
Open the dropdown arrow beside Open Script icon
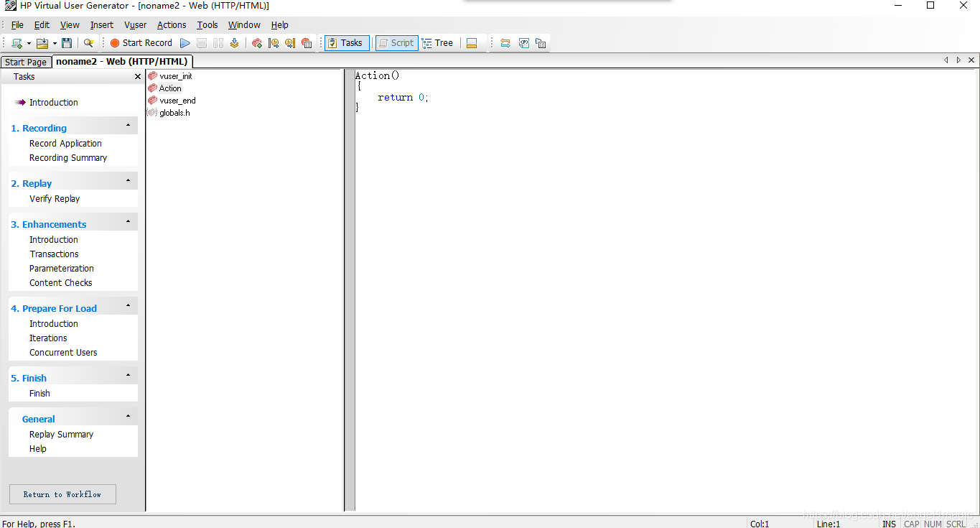tap(55, 44)
